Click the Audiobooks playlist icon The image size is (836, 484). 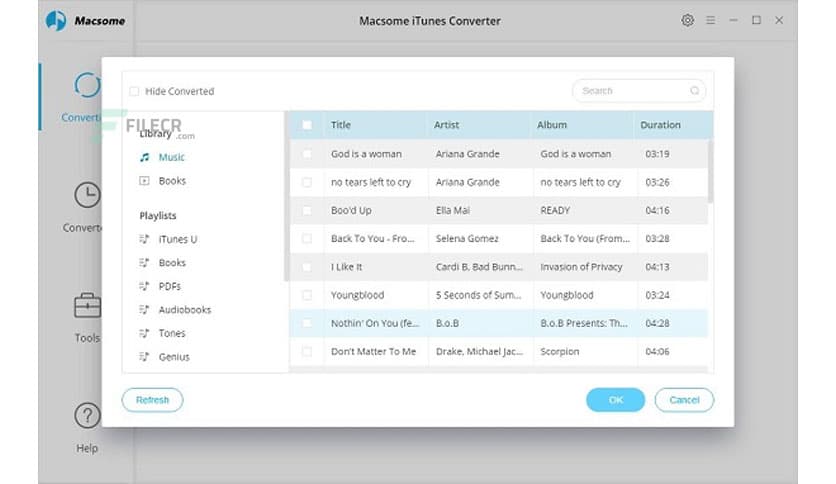coord(144,310)
